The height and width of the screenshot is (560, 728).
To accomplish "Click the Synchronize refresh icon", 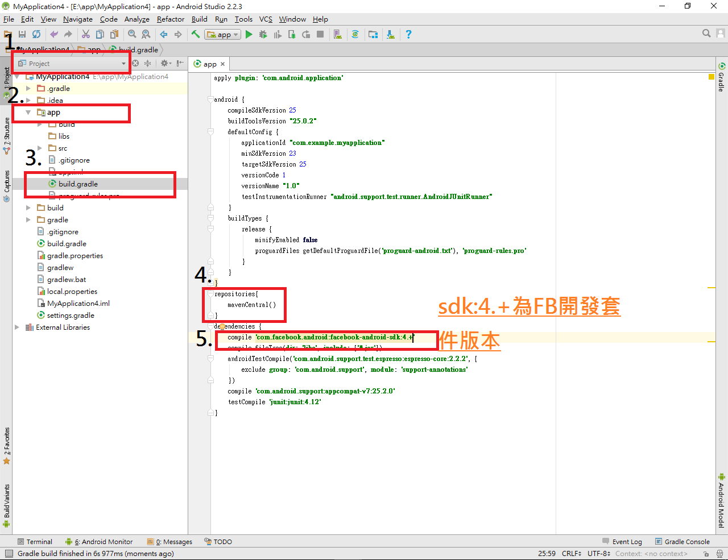I will [36, 34].
